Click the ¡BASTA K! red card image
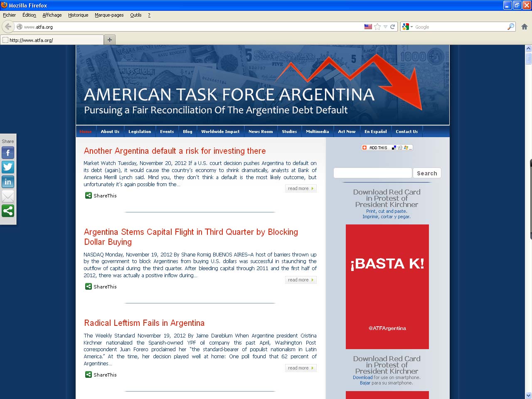Image resolution: width=532 pixels, height=399 pixels. point(387,287)
